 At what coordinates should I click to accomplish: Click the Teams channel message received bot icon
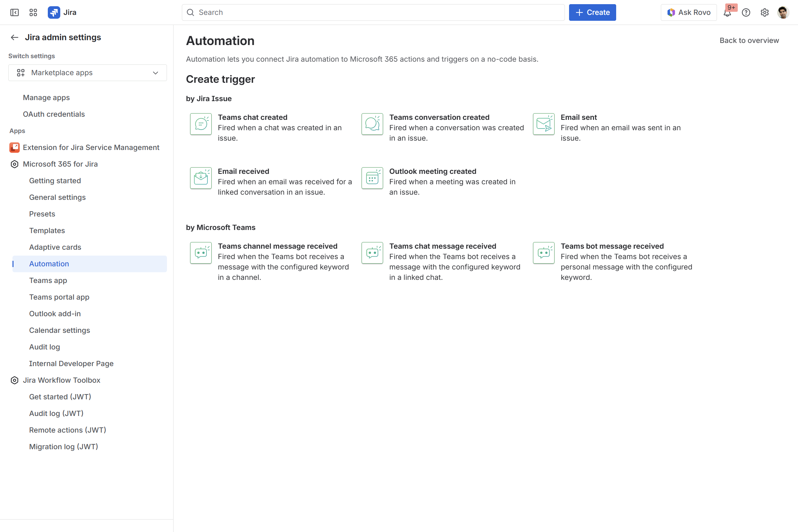pos(201,253)
